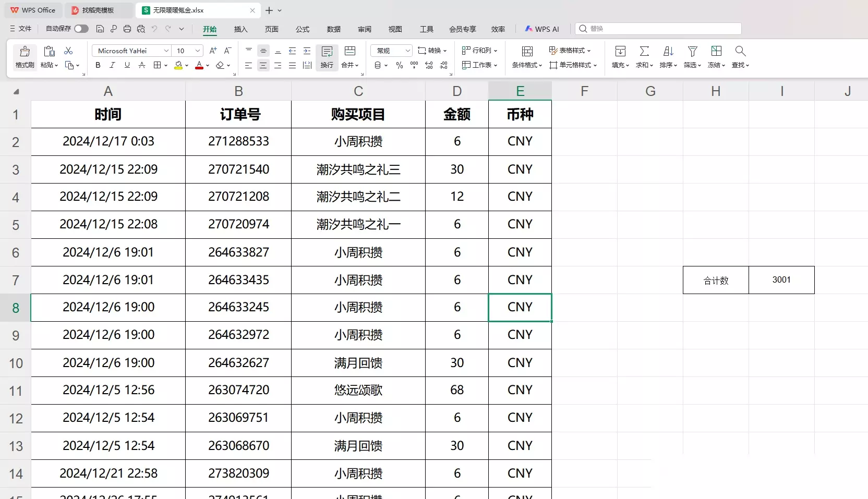Click the Bold formatting icon
This screenshot has width=868, height=499.
click(x=98, y=65)
